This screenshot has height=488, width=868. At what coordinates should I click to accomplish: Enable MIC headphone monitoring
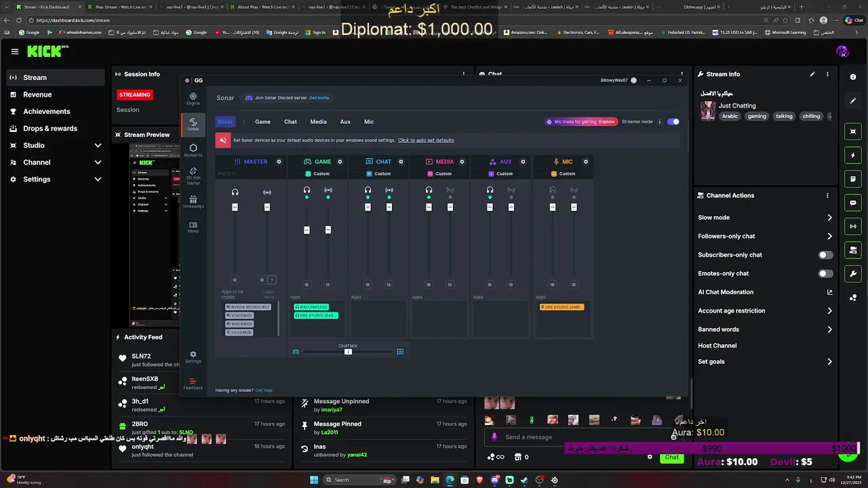point(553,190)
